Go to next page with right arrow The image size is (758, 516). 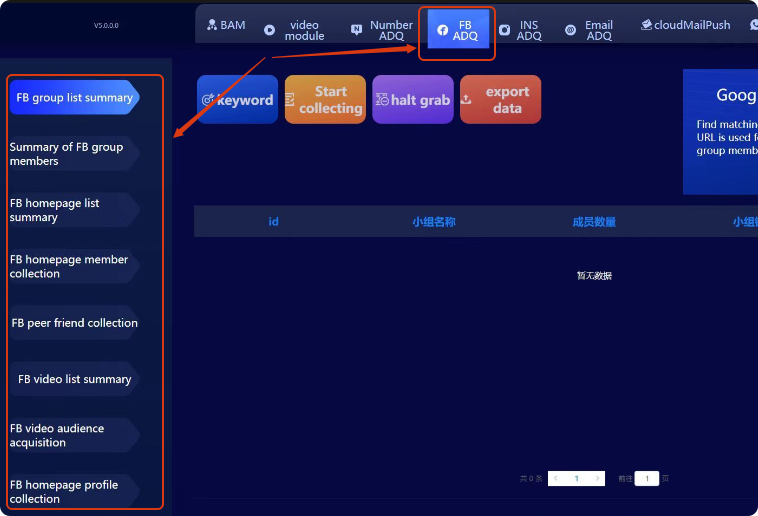(598, 479)
